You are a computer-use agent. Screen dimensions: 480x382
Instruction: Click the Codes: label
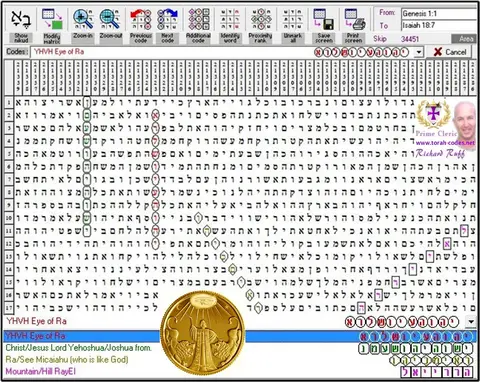[16, 52]
